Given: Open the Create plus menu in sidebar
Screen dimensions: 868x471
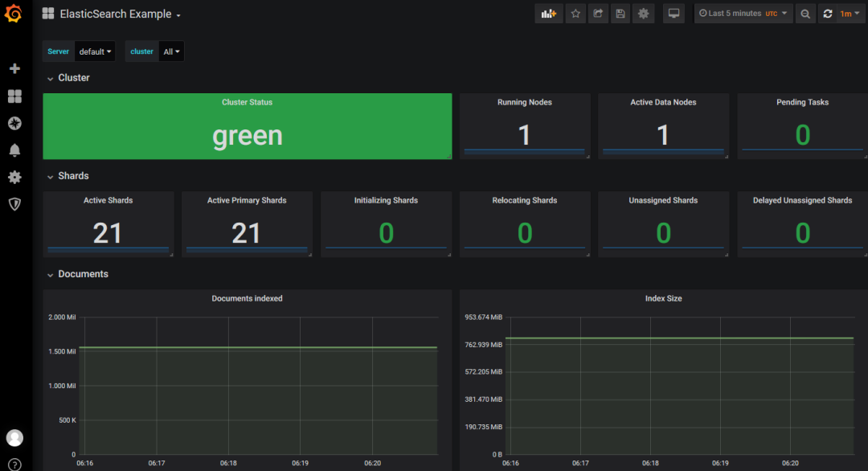Looking at the screenshot, I should [x=15, y=68].
